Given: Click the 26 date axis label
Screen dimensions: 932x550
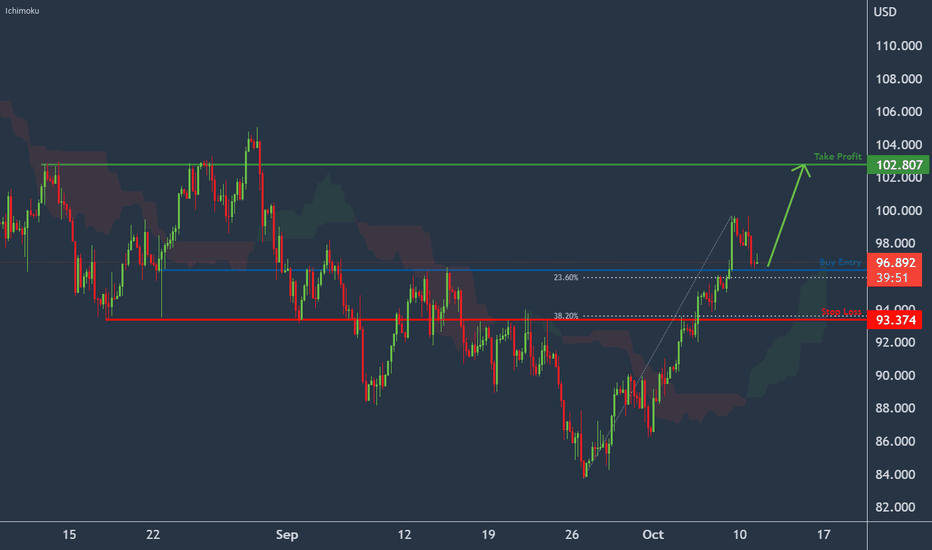Looking at the screenshot, I should coord(572,535).
